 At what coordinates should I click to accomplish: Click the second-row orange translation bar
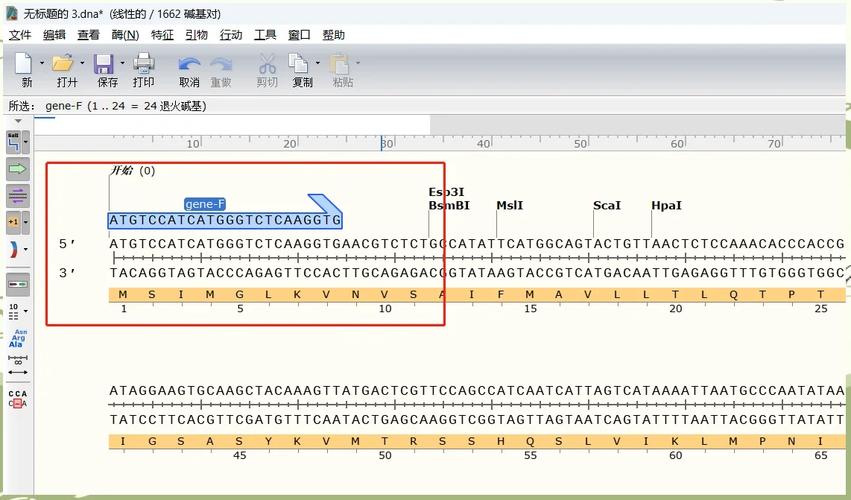point(477,441)
